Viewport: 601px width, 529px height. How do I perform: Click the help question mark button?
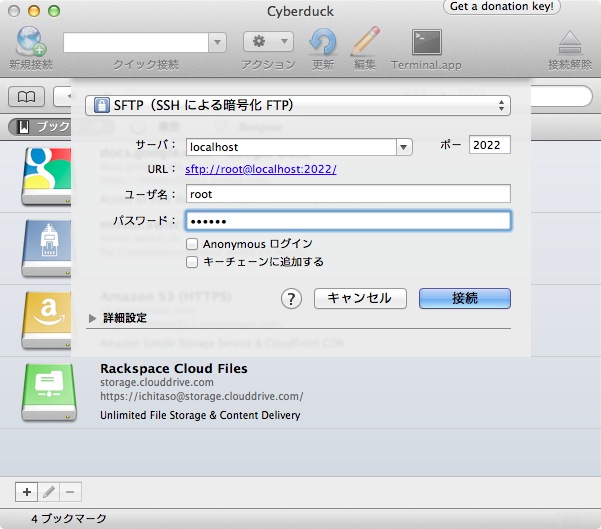[291, 299]
